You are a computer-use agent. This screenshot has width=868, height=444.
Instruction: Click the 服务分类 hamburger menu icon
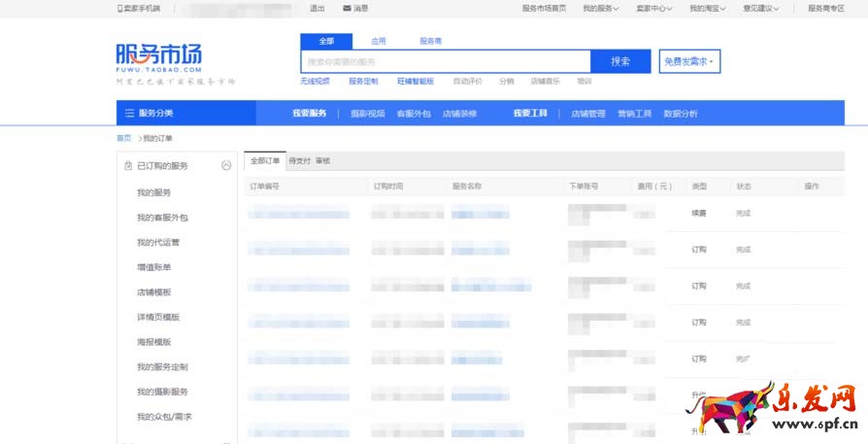pyautogui.click(x=129, y=114)
